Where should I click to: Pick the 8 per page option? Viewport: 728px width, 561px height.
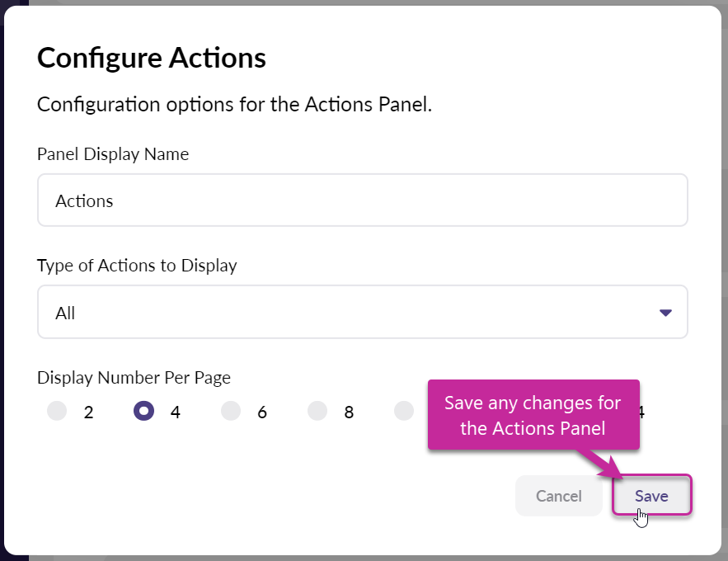click(317, 411)
